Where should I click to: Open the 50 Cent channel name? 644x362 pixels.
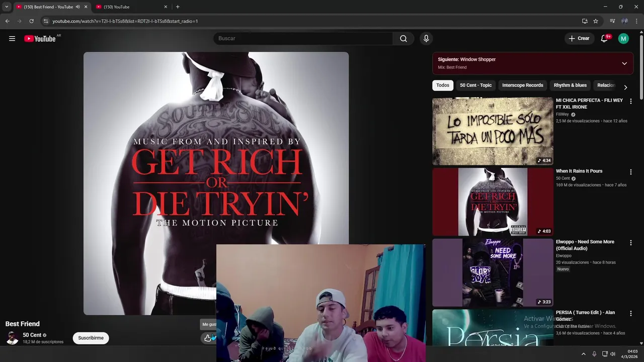32,335
